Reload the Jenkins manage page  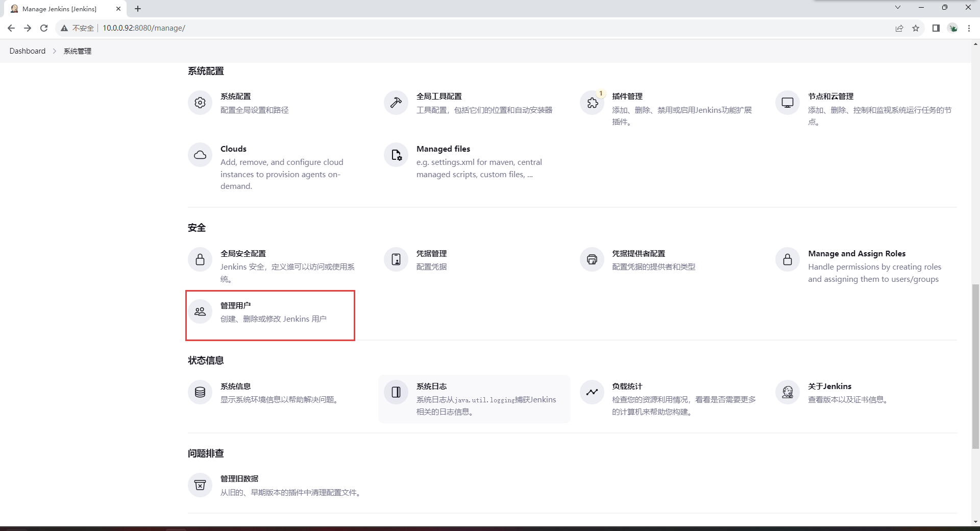(x=44, y=28)
